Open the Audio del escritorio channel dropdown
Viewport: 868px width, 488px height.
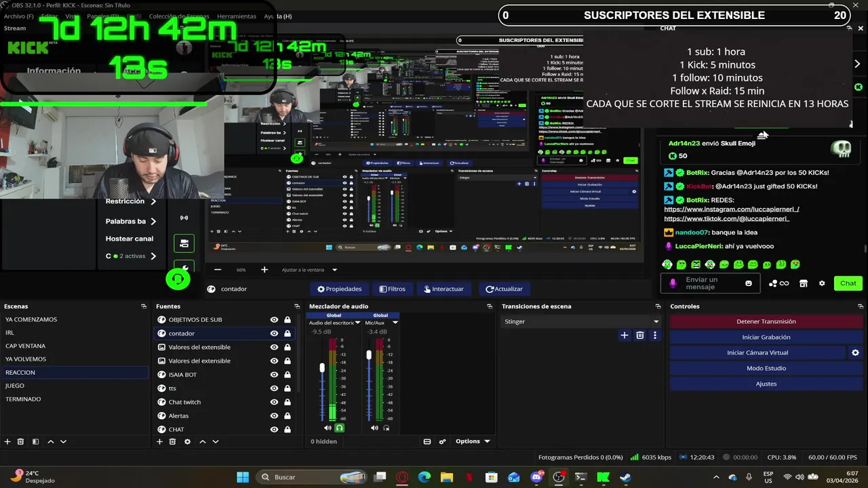[x=357, y=323]
